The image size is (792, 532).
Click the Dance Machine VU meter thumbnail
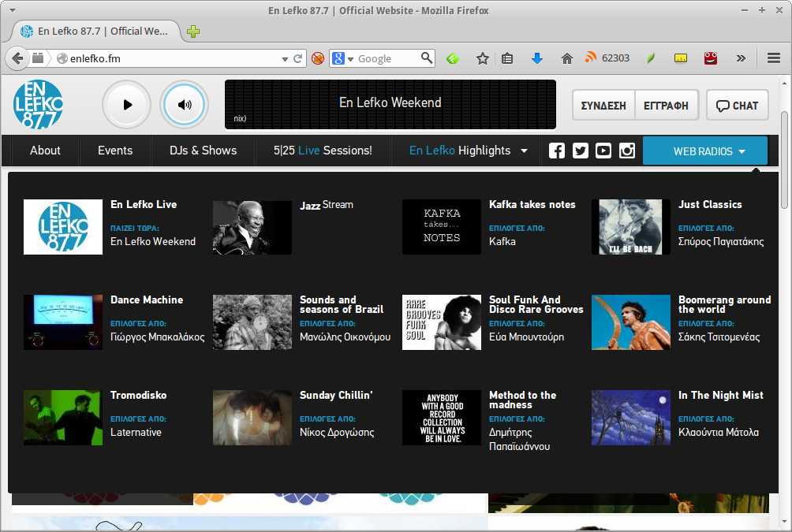[x=63, y=322]
